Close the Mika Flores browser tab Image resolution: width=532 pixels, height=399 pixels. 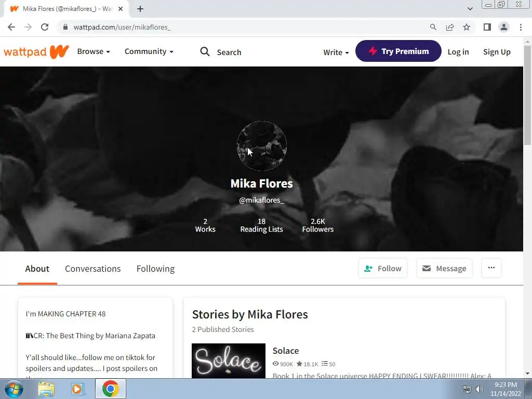point(121,9)
